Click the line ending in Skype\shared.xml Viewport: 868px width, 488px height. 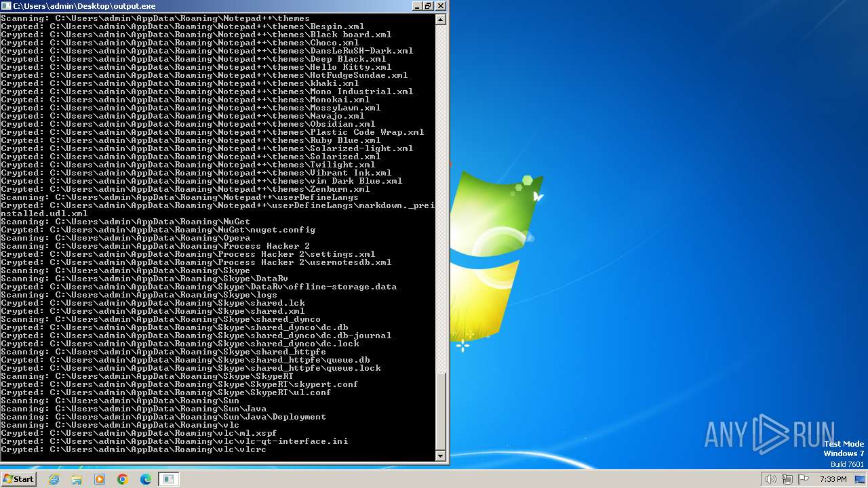153,311
